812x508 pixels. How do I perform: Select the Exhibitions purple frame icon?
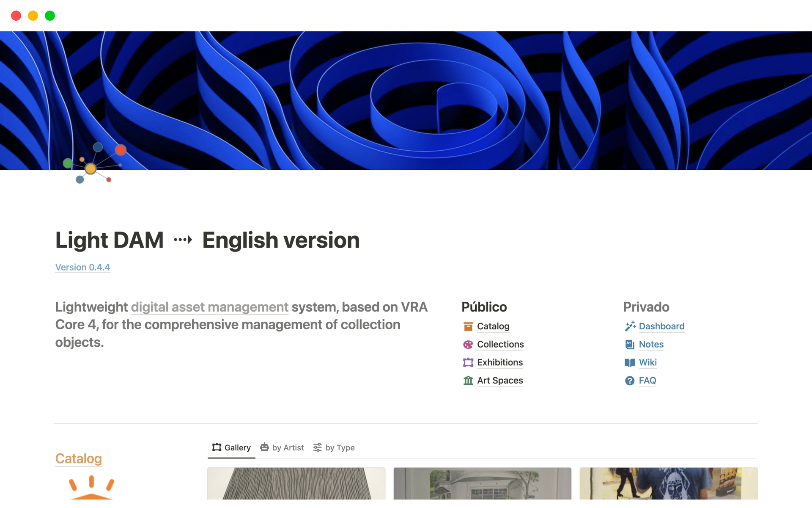coord(468,362)
